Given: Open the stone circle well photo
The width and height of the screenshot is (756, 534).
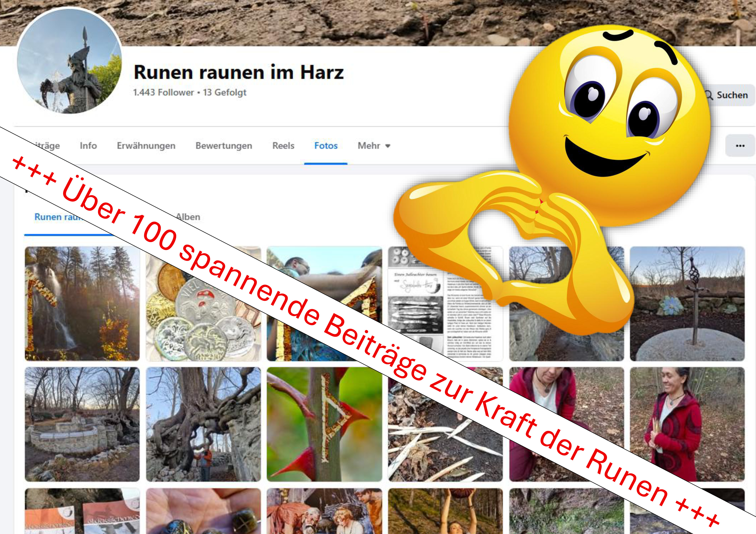Looking at the screenshot, I should click(82, 424).
